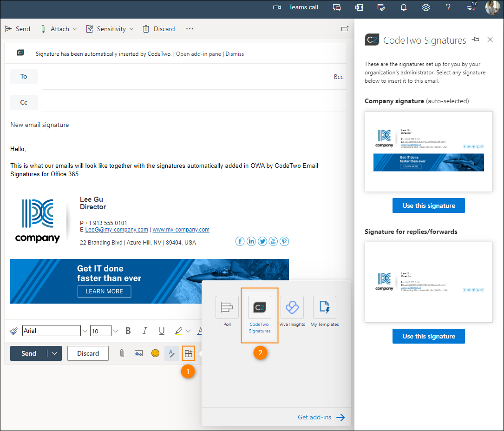Use this signature under Company signature

(x=428, y=206)
